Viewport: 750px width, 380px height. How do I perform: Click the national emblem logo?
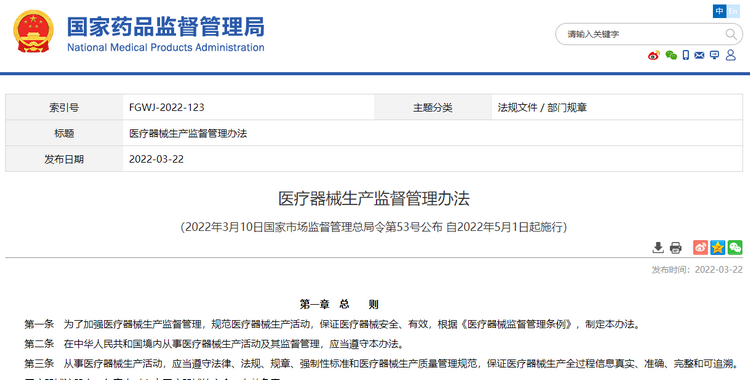pos(33,31)
